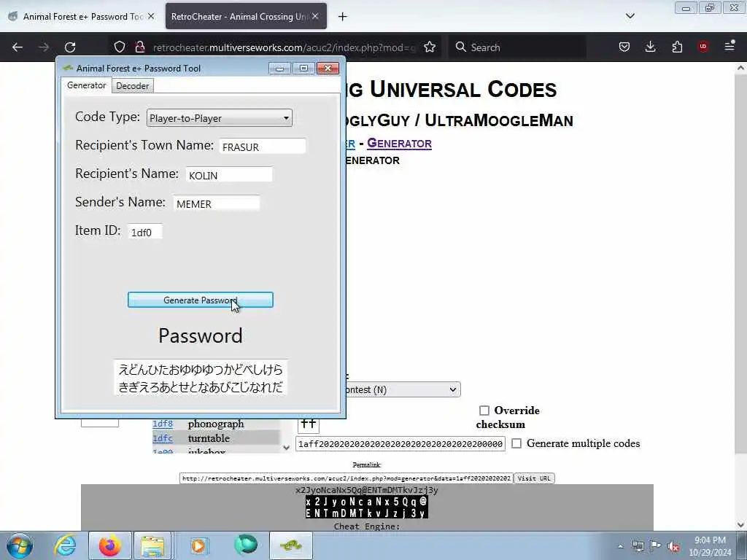Go back with the browser back arrow
The height and width of the screenshot is (560, 747).
tap(18, 47)
